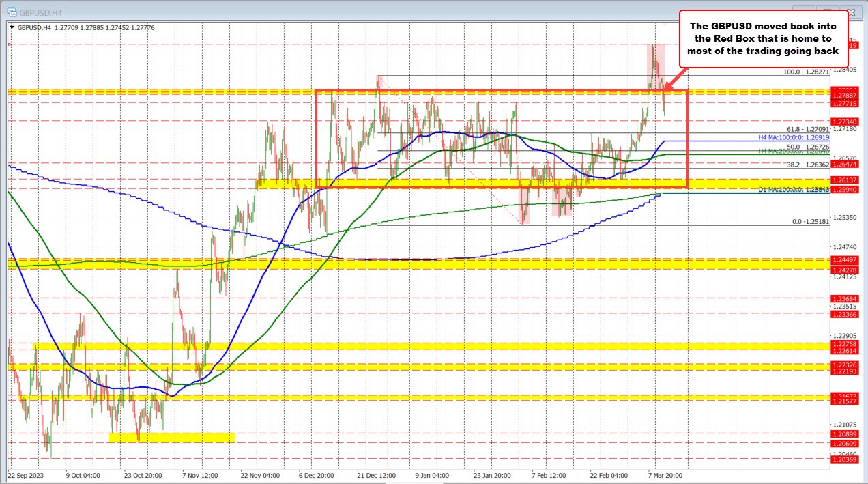The width and height of the screenshot is (868, 484).
Task: Select the 100.0 - 1.28271 Fibonacci label
Action: pyautogui.click(x=806, y=71)
